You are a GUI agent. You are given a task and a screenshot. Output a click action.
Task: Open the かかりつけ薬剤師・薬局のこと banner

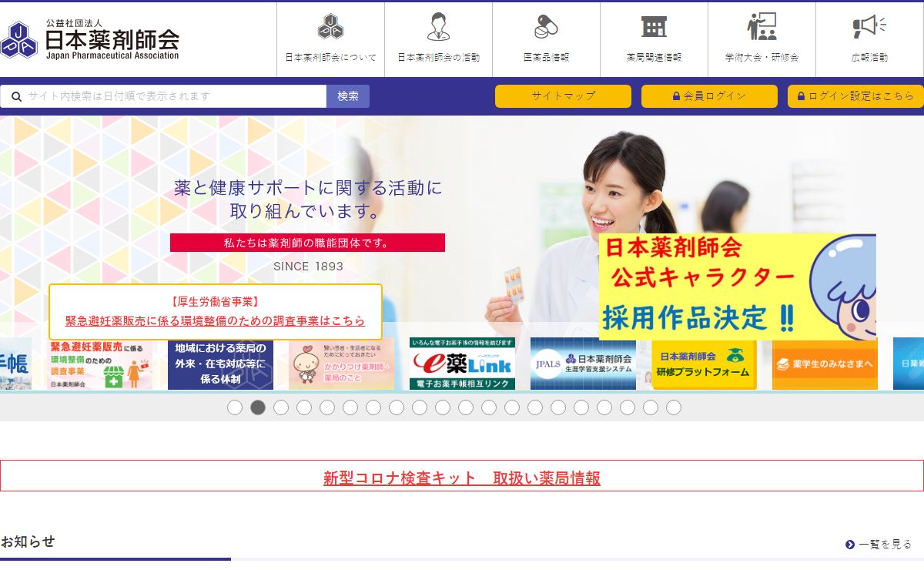click(341, 364)
